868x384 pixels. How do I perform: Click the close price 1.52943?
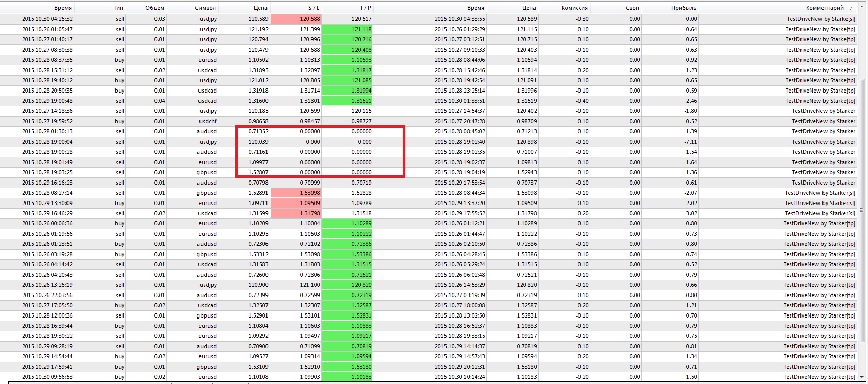pyautogui.click(x=526, y=172)
